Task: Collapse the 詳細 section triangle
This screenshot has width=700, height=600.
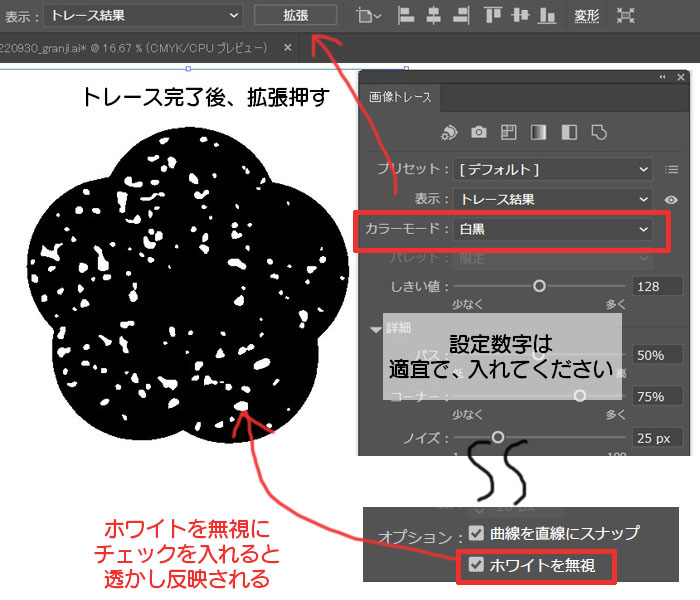Action: coord(375,329)
